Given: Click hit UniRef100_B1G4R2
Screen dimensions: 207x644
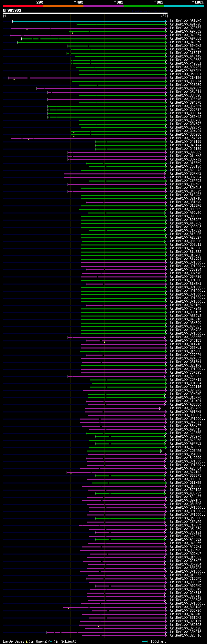Looking at the screenshot, I should pyautogui.click(x=186, y=195).
